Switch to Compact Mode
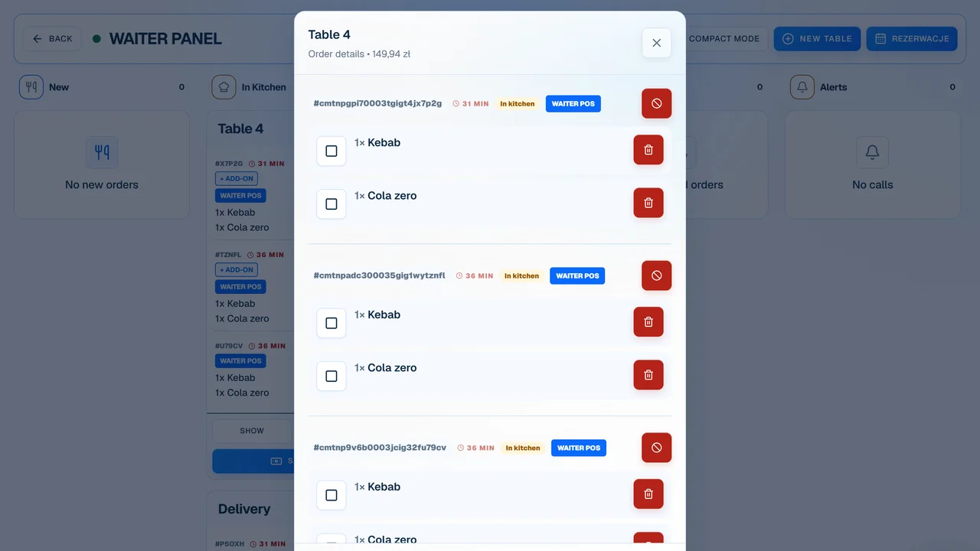Image resolution: width=980 pixels, height=551 pixels. click(x=724, y=39)
